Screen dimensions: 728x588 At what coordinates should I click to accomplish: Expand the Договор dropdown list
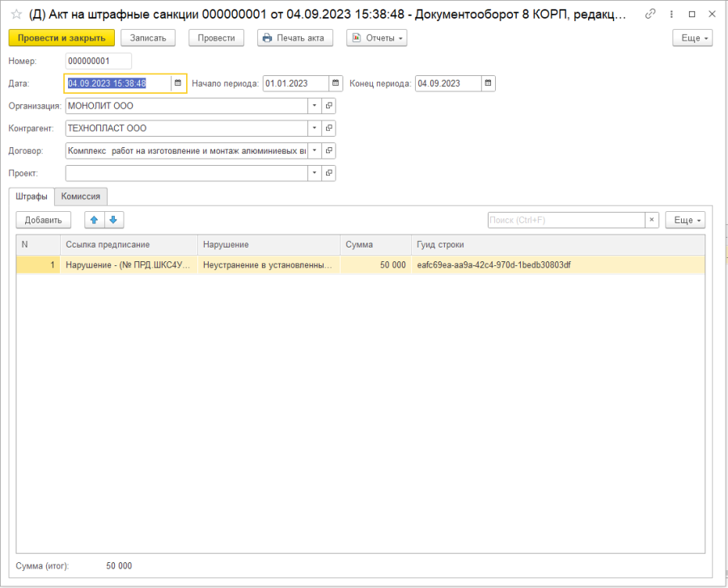[314, 150]
